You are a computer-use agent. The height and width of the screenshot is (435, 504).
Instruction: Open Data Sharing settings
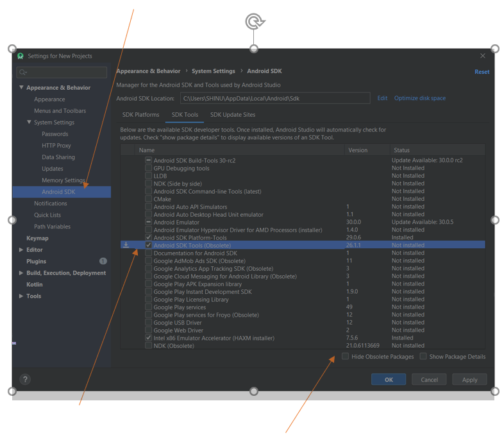pos(58,157)
